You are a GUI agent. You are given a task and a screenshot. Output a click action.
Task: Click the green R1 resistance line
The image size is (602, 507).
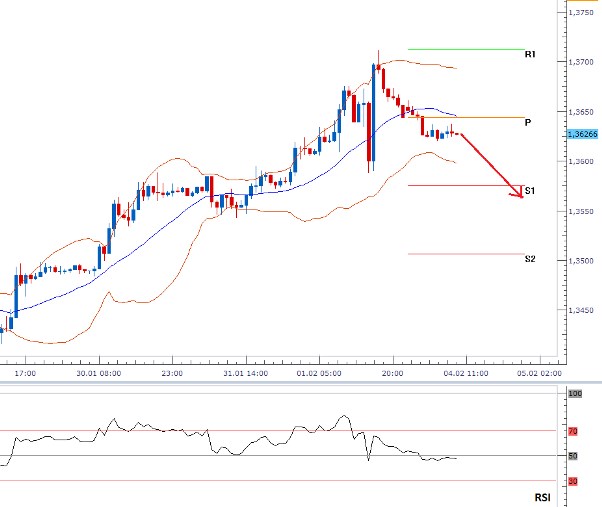click(466, 49)
